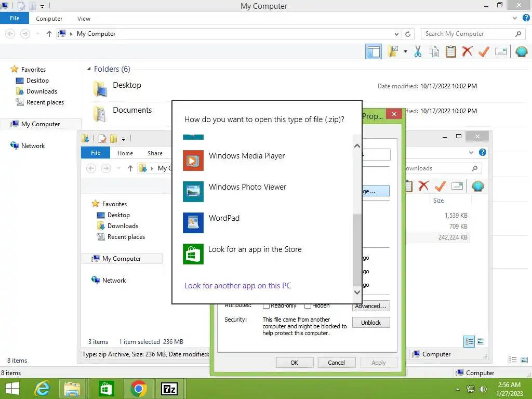Click the app list scrollbar thumb
This screenshot has width=532, height=399.
357,250
